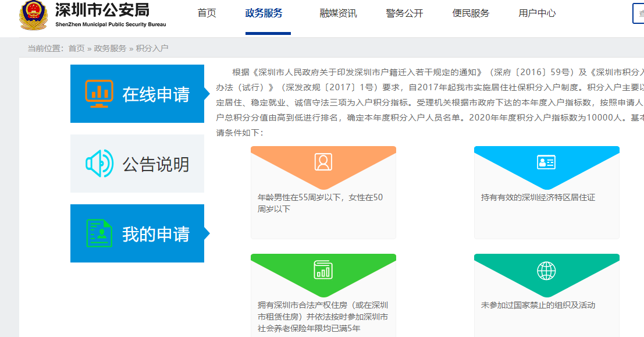The width and height of the screenshot is (644, 337).
Task: Click the megaphone icon beside 公告说明
Action: [x=98, y=161]
